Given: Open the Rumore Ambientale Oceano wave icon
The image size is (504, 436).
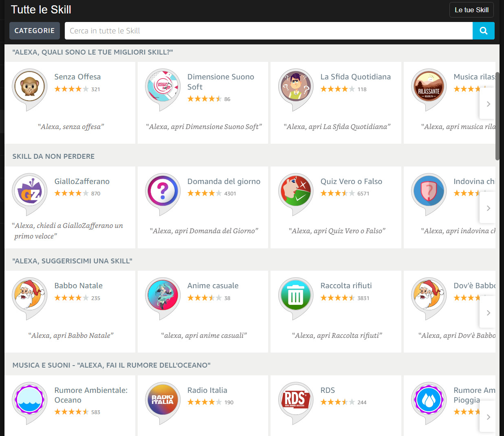Looking at the screenshot, I should coord(30,402).
